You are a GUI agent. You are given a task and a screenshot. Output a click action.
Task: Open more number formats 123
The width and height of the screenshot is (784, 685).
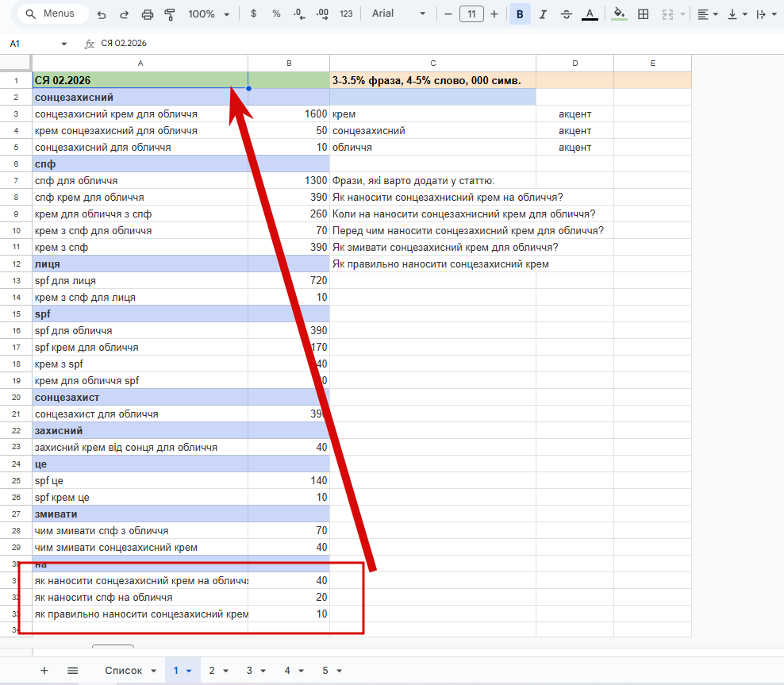tap(346, 14)
